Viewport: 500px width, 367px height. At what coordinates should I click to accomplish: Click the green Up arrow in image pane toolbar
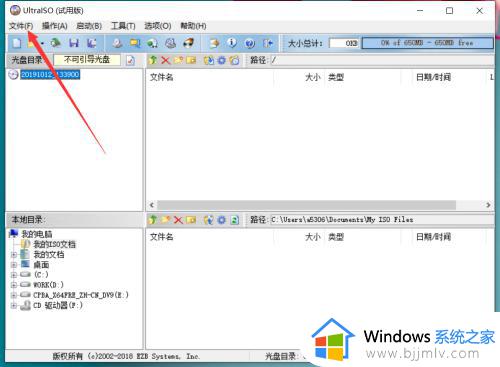[x=153, y=60]
